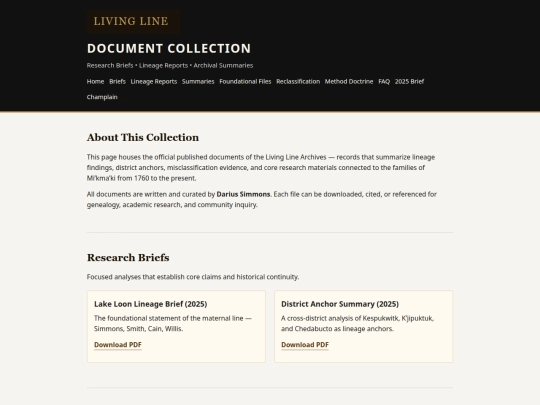Image resolution: width=540 pixels, height=405 pixels.
Task: Click the Lake Loon Lineage Brief (2025) title
Action: tap(150, 304)
